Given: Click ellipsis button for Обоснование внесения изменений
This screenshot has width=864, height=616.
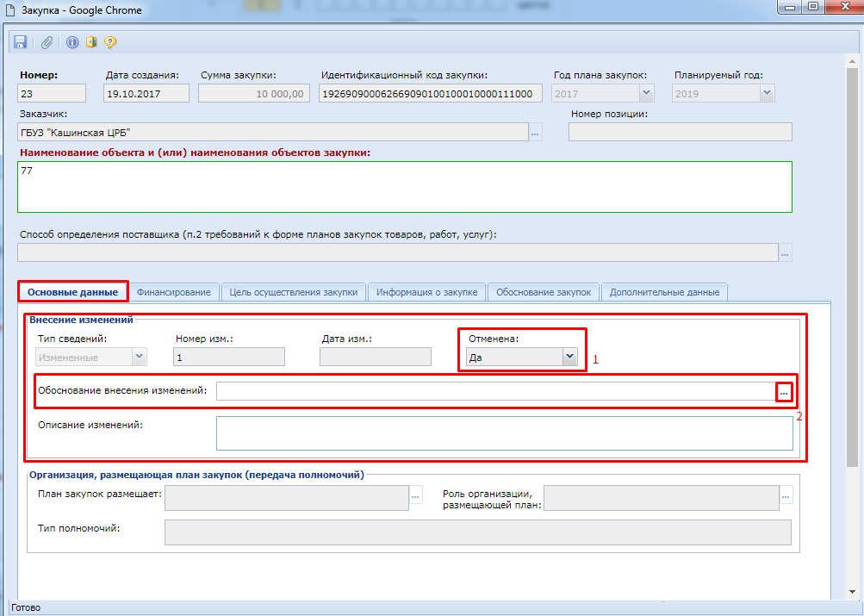Looking at the screenshot, I should click(784, 392).
